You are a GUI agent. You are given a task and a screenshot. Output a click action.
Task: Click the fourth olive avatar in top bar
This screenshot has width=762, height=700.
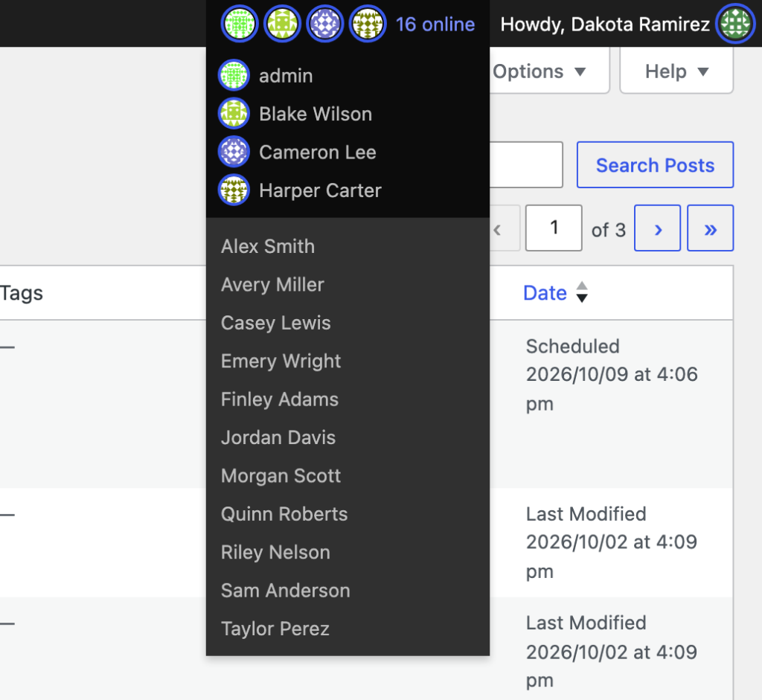[368, 24]
